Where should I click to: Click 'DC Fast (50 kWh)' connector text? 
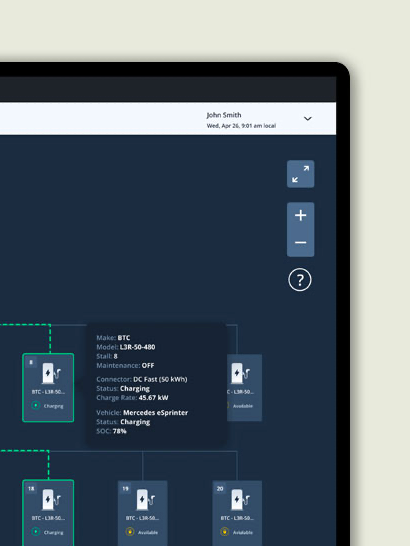(160, 379)
